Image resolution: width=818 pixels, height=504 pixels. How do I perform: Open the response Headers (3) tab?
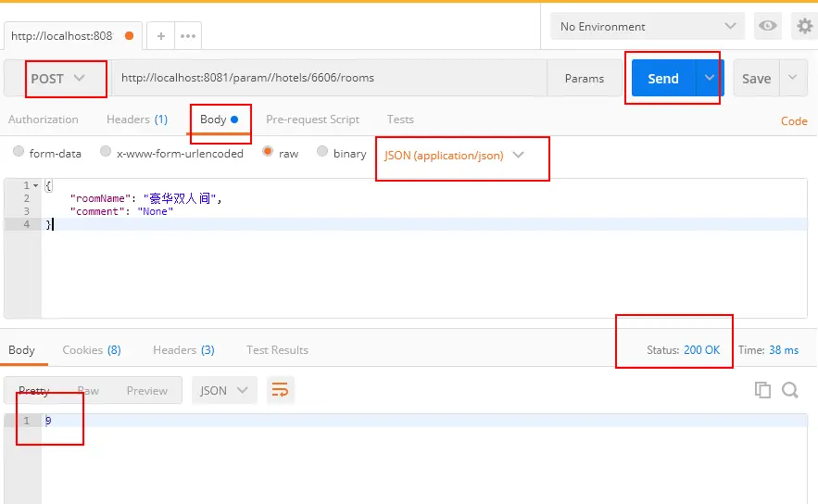[183, 350]
